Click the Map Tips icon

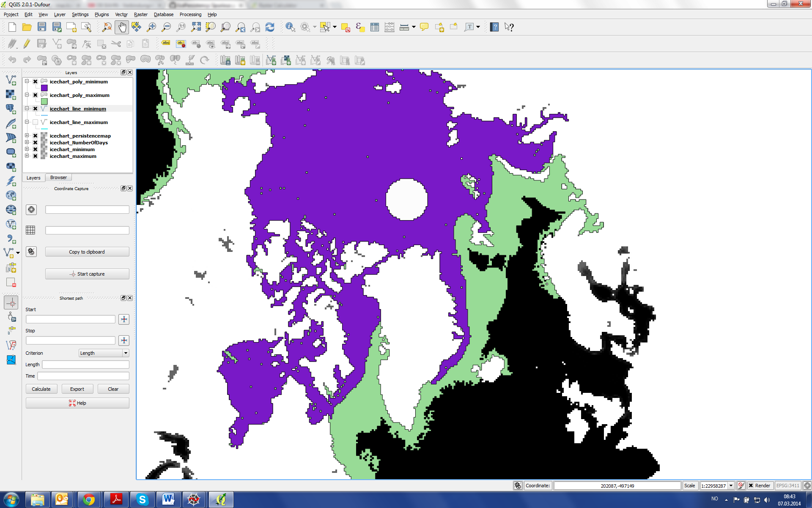(x=424, y=27)
